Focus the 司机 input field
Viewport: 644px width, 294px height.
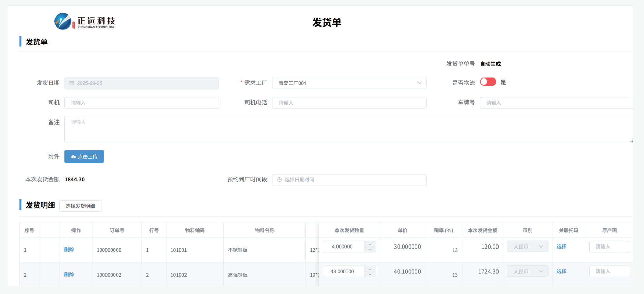[141, 103]
